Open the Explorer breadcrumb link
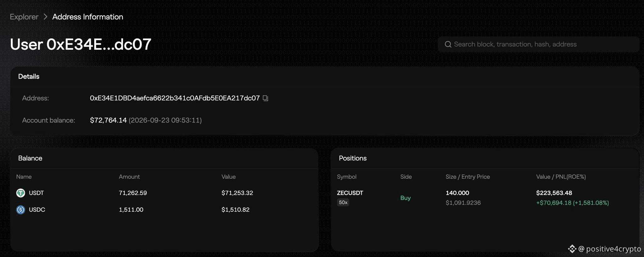This screenshot has height=257, width=644. coord(24,17)
